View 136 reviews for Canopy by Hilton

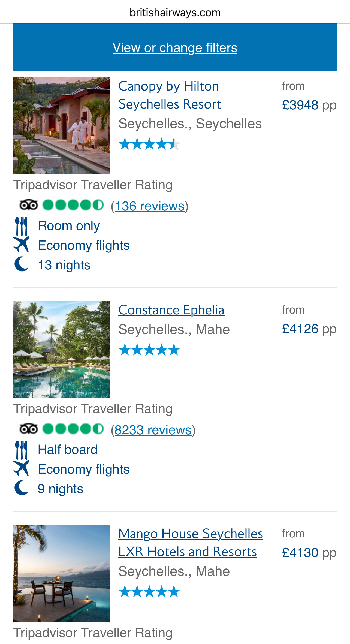pyautogui.click(x=149, y=206)
